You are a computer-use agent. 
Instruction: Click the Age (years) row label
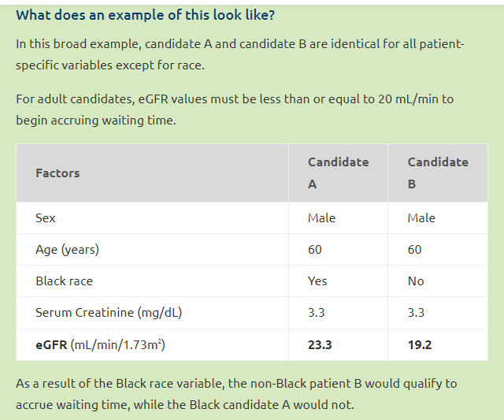[x=67, y=250]
